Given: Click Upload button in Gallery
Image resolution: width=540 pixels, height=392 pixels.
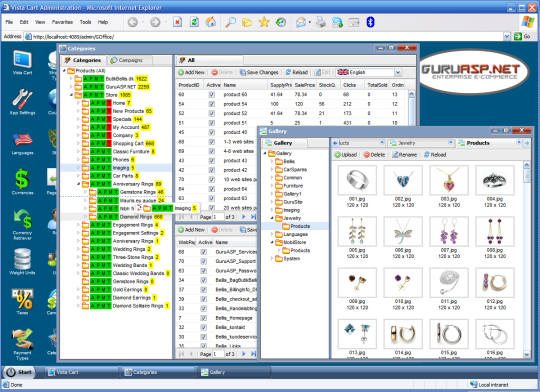Looking at the screenshot, I should 346,155.
